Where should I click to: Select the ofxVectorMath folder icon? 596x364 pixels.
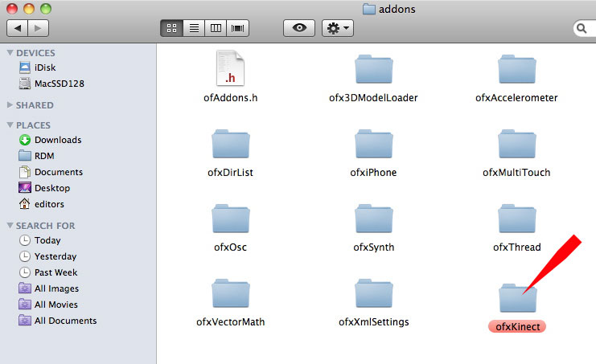click(x=230, y=293)
